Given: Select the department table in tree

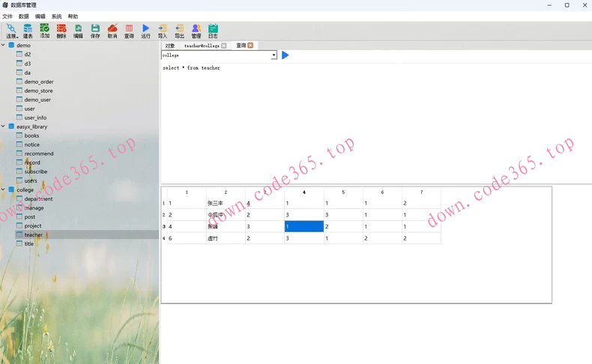Looking at the screenshot, I should (38, 198).
